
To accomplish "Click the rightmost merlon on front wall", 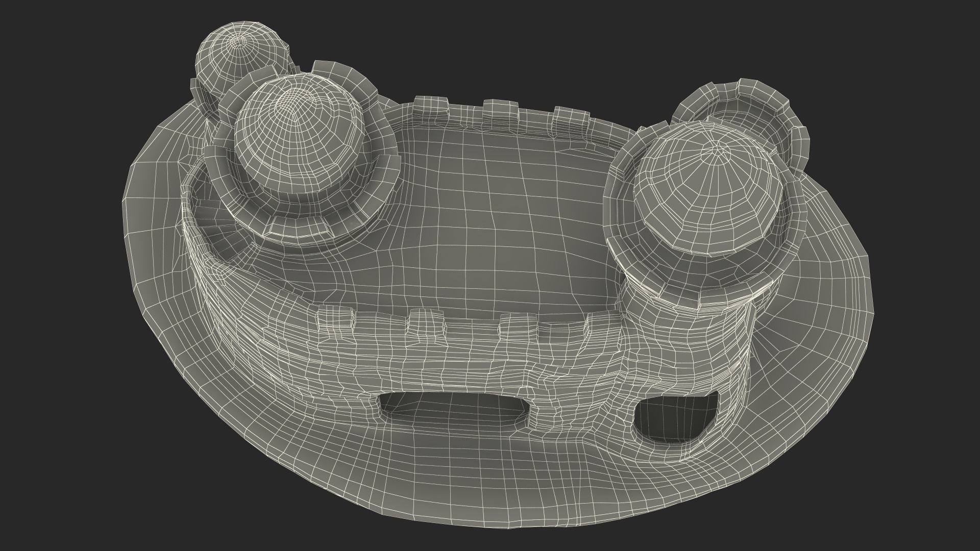I will point(602,329).
